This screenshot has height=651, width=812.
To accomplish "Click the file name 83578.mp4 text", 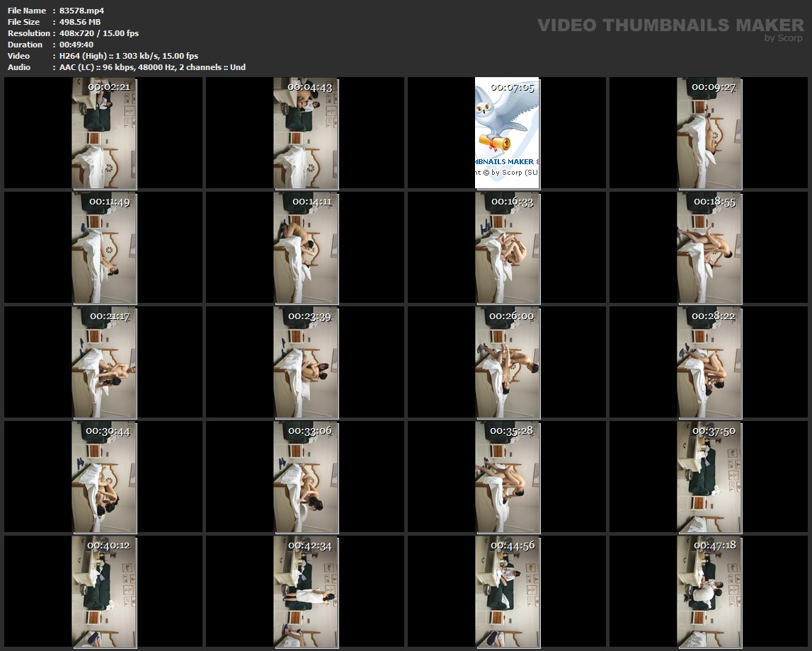I will (81, 11).
